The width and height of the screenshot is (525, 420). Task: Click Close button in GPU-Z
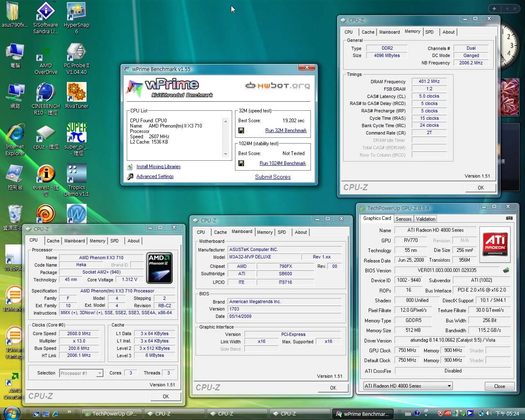point(500,386)
